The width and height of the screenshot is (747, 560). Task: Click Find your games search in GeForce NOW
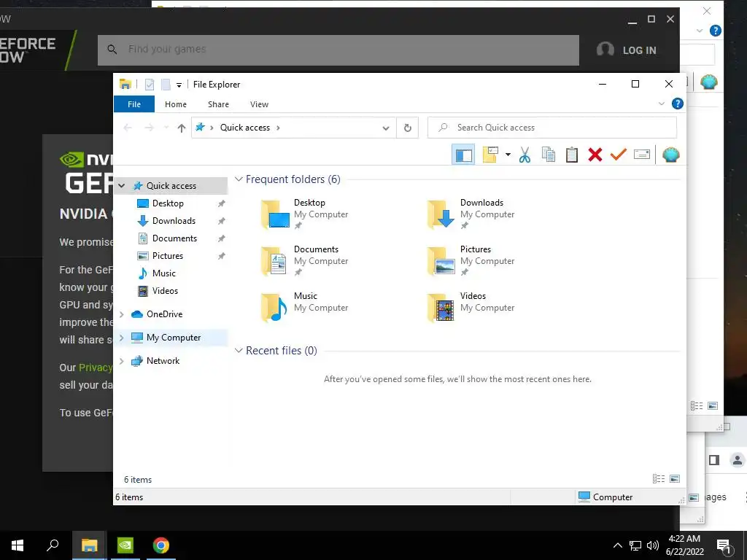coord(338,50)
